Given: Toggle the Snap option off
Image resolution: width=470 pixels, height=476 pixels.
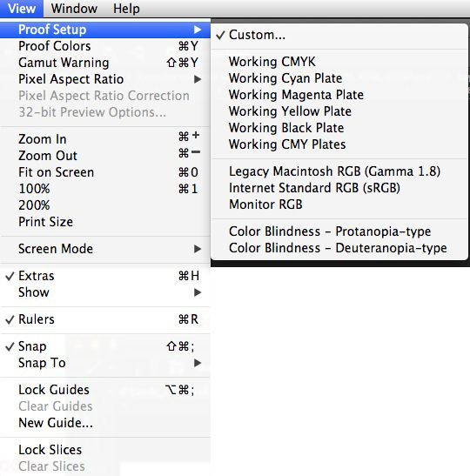Looking at the screenshot, I should tap(105, 346).
